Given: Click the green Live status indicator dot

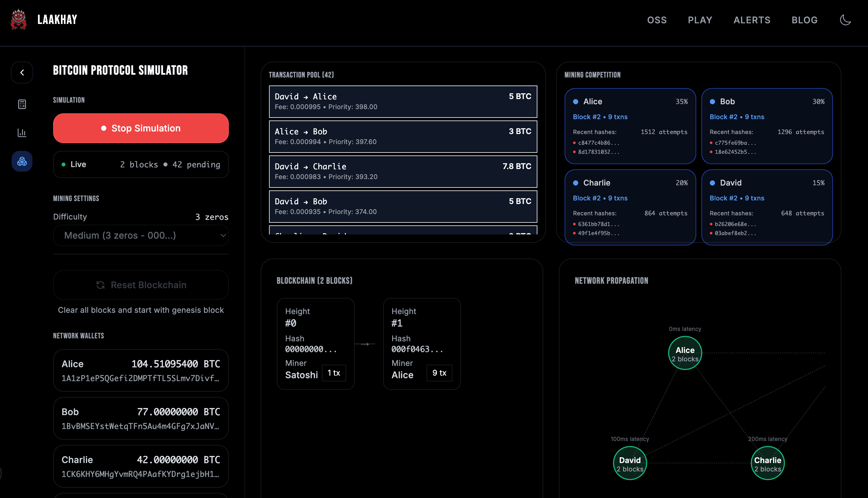Looking at the screenshot, I should (64, 164).
